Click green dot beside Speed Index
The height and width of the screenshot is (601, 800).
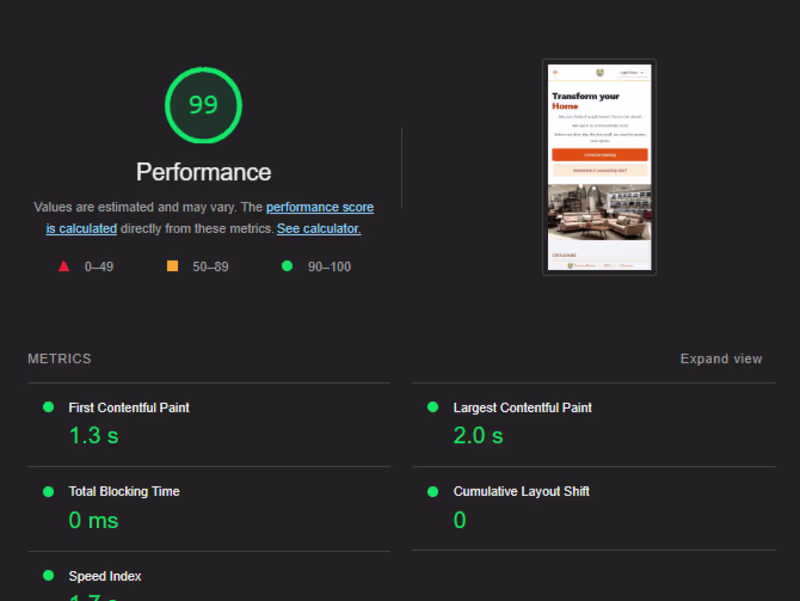tap(48, 576)
